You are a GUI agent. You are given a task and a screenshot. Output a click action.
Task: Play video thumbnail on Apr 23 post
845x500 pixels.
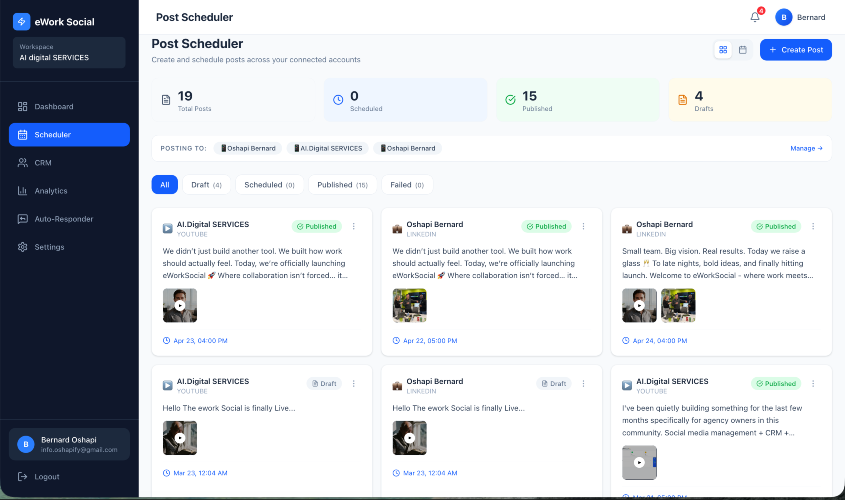pyautogui.click(x=180, y=305)
